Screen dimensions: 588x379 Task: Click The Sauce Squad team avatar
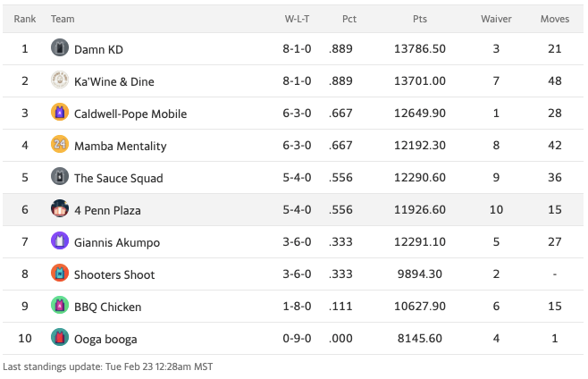[x=60, y=177]
